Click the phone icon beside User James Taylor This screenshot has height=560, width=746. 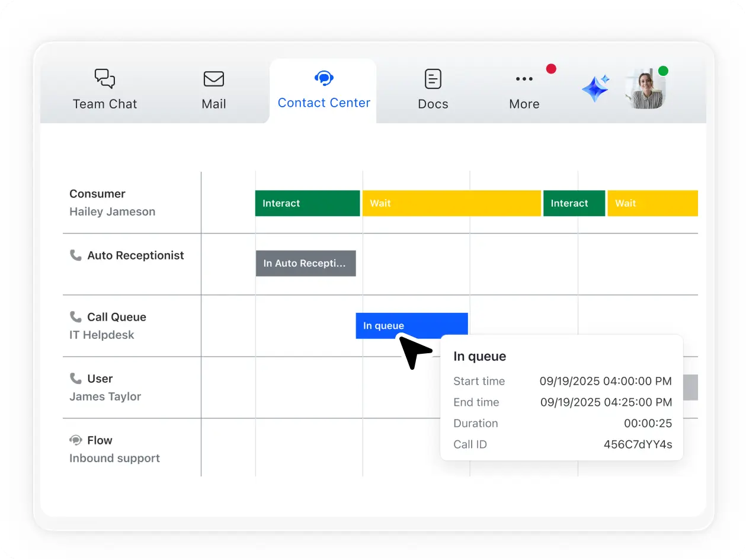76,378
